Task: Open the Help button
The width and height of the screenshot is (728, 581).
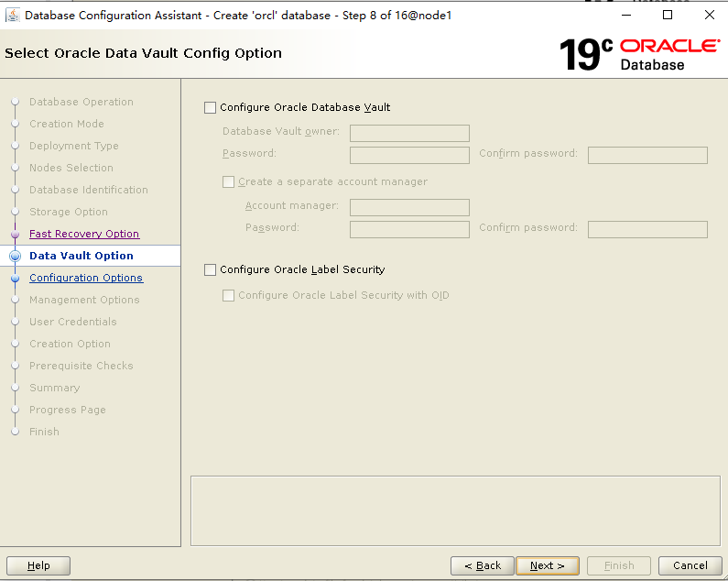Action: 38,565
